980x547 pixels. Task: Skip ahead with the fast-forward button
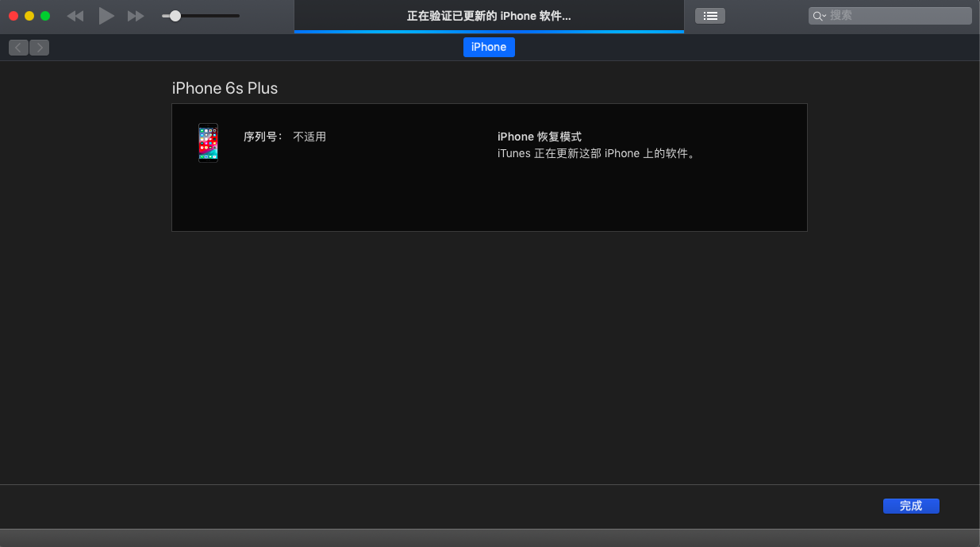pyautogui.click(x=136, y=16)
